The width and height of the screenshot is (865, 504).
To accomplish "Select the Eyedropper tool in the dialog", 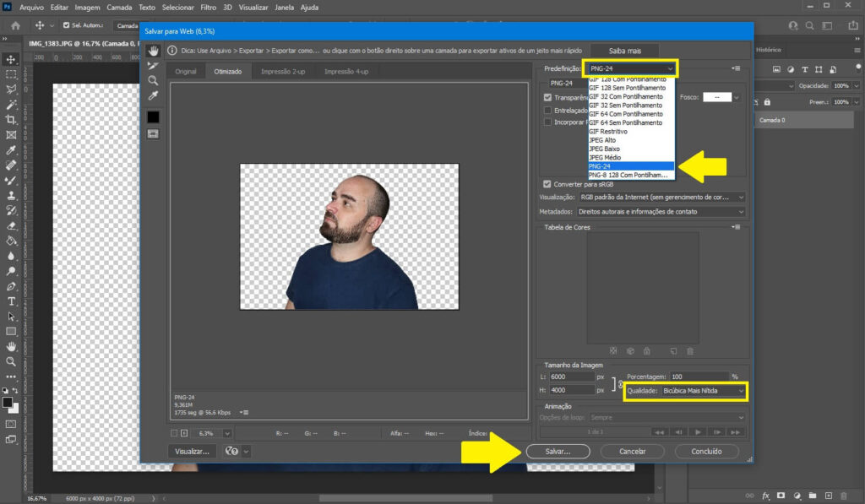I will [152, 95].
